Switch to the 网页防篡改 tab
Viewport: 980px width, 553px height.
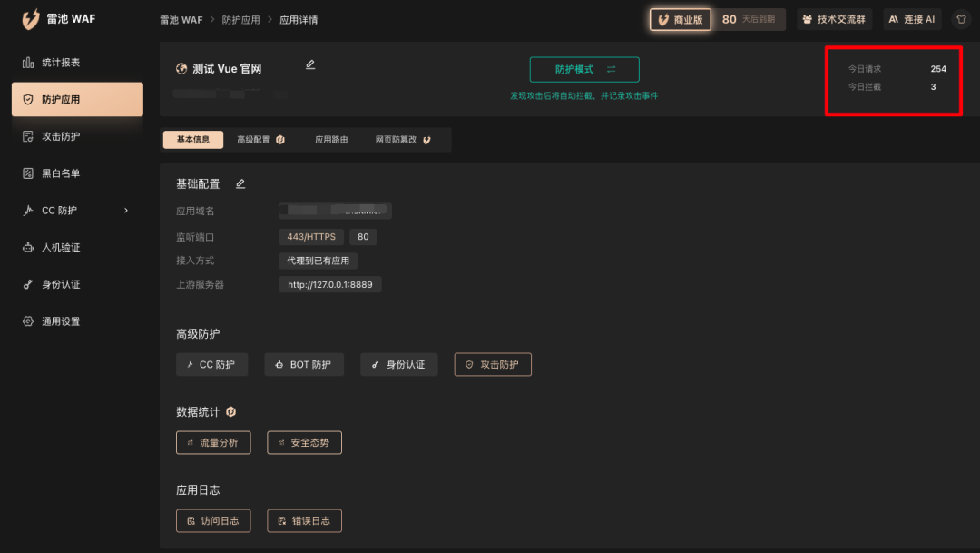coord(403,140)
